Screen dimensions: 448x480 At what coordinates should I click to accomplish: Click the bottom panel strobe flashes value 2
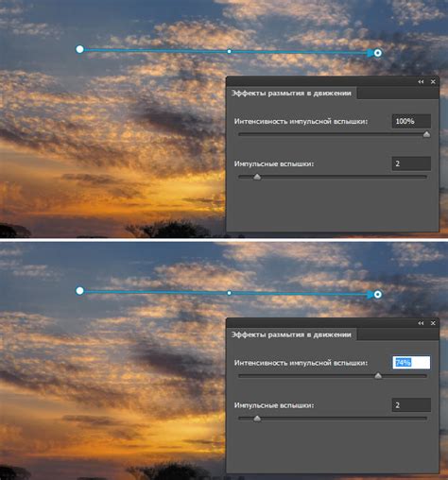coord(411,405)
